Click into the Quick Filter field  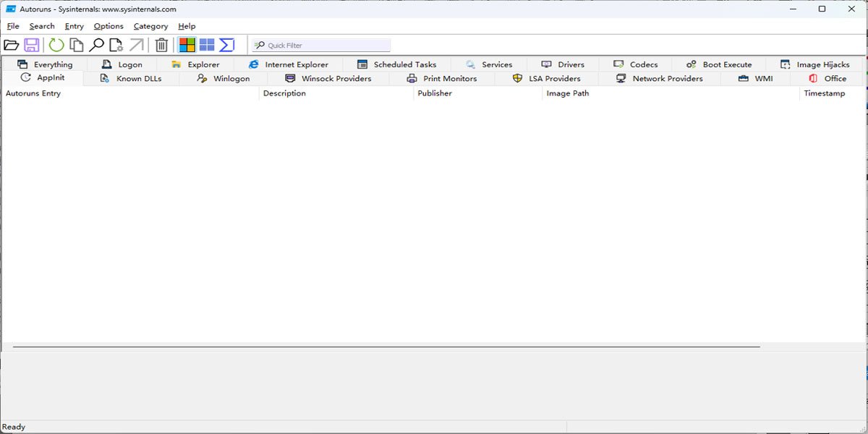(325, 46)
